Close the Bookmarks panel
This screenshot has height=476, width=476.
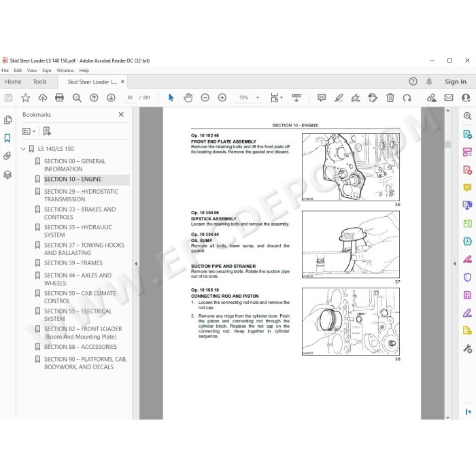coord(121,114)
